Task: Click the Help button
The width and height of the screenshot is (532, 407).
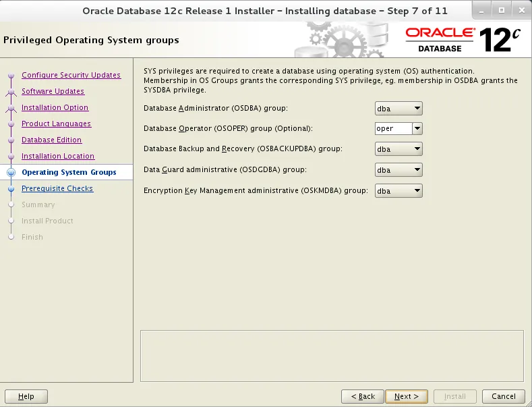Action: coord(26,396)
